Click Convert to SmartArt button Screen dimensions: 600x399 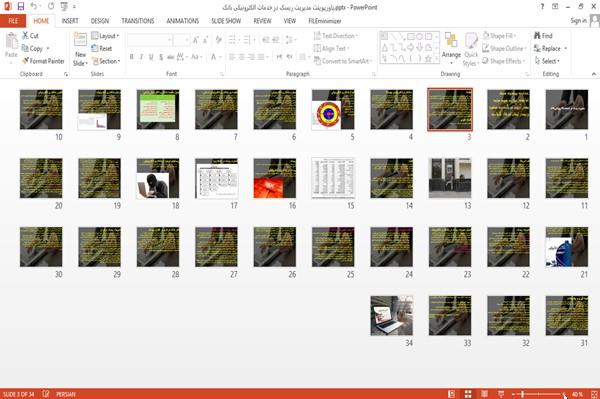tap(342, 61)
